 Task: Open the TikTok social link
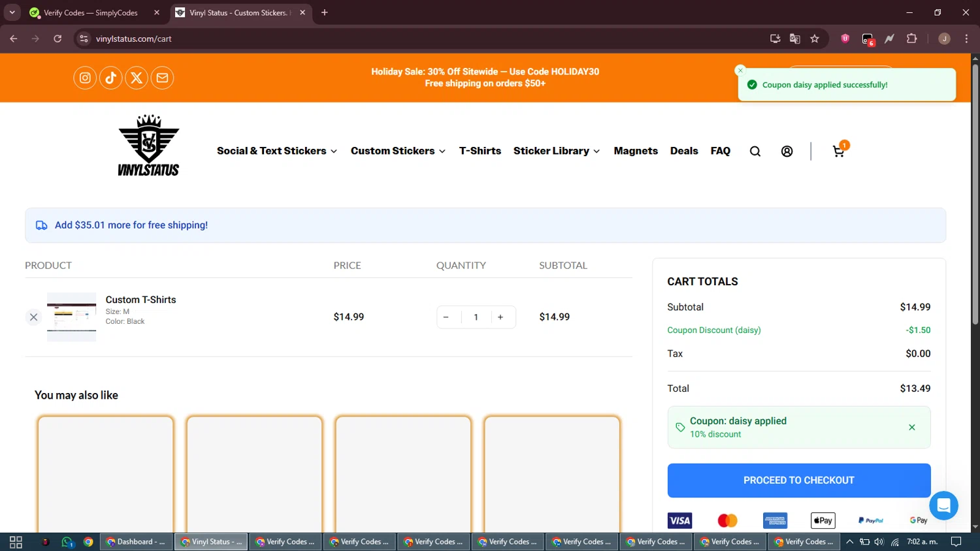tap(110, 78)
